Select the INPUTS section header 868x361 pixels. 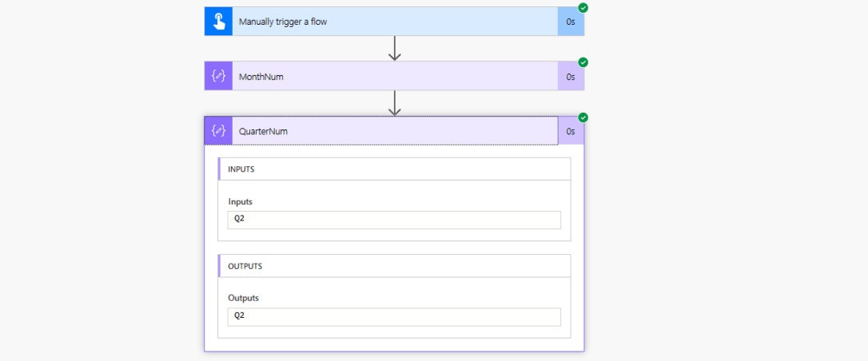[241, 169]
